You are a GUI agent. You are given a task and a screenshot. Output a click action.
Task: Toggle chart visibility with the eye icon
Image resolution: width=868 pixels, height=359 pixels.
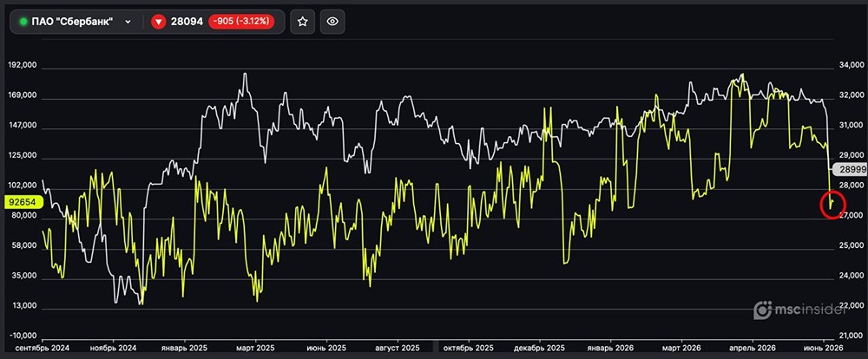point(332,22)
